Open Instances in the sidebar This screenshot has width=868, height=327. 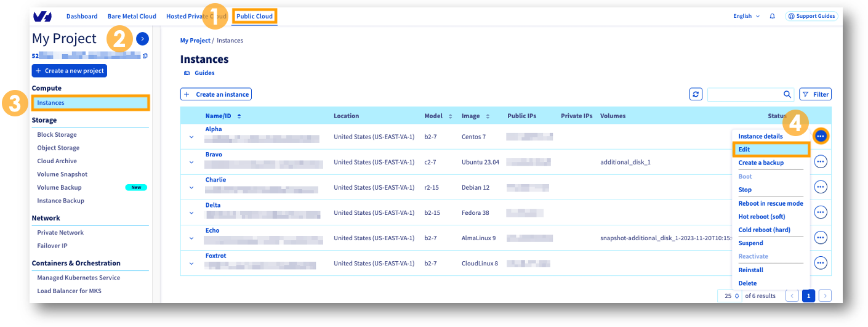90,102
